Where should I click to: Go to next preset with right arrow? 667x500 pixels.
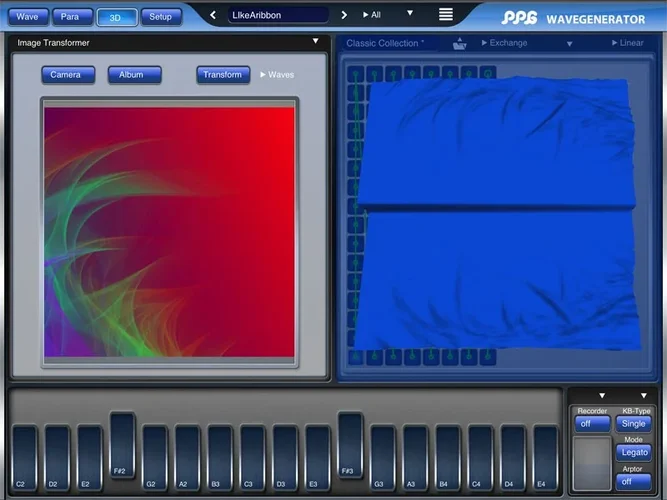[x=344, y=15]
